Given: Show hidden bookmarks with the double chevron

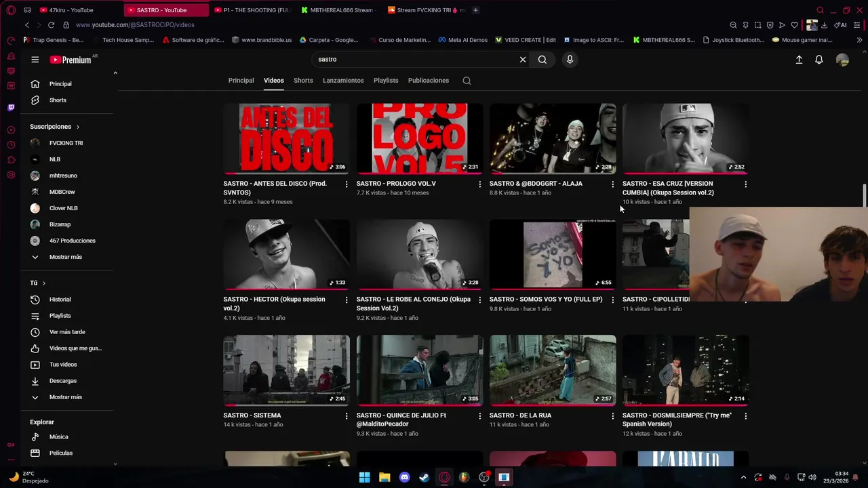Looking at the screenshot, I should (x=859, y=40).
